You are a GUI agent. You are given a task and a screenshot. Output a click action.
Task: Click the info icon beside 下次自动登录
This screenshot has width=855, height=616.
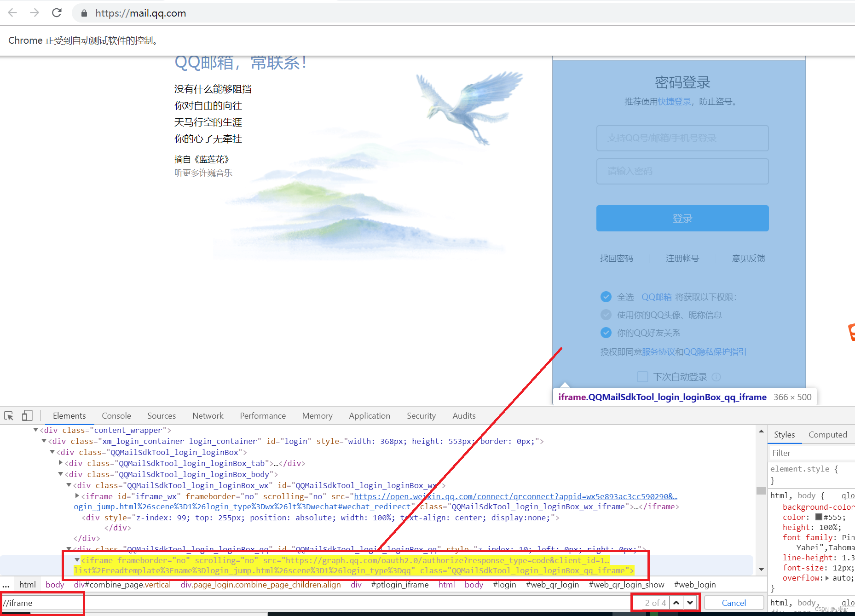pyautogui.click(x=716, y=377)
